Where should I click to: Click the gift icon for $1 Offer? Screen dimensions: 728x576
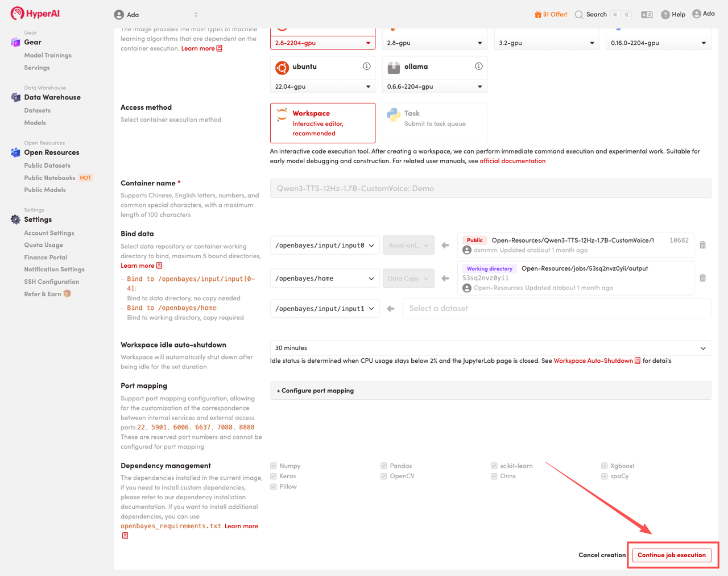coord(538,15)
